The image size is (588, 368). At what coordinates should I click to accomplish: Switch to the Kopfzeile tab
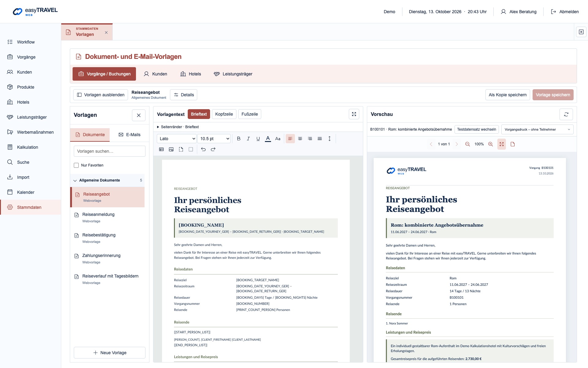click(224, 114)
